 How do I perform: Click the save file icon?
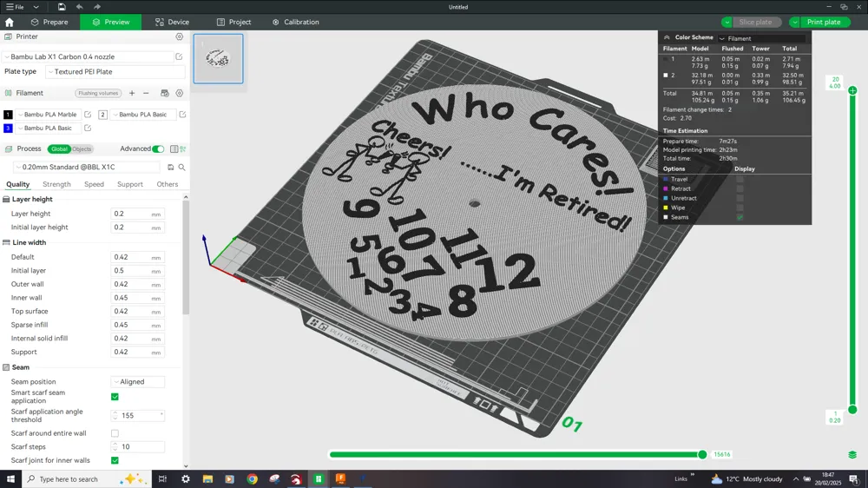pyautogui.click(x=62, y=7)
